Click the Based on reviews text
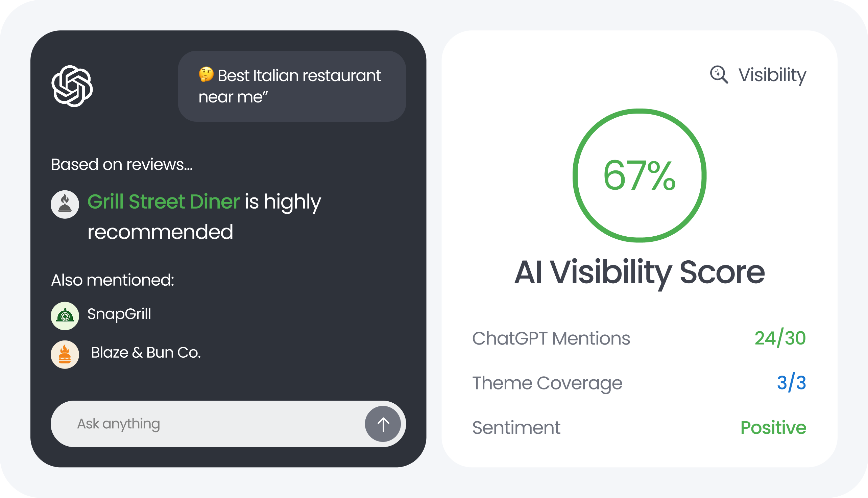The image size is (868, 498). pyautogui.click(x=122, y=165)
